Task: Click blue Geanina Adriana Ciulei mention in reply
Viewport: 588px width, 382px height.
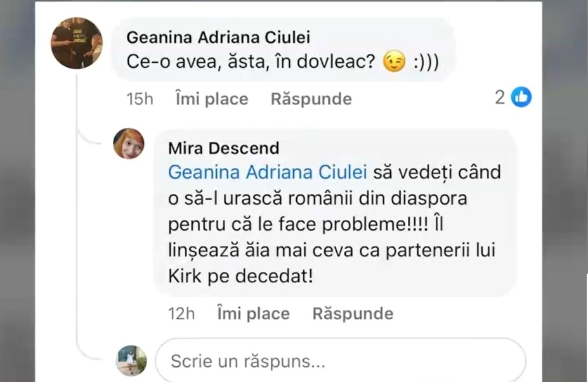Action: (268, 172)
